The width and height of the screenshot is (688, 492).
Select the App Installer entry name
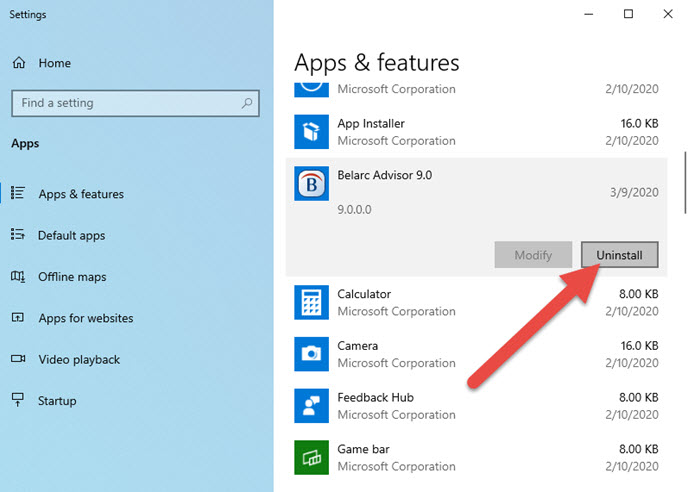pyautogui.click(x=371, y=124)
